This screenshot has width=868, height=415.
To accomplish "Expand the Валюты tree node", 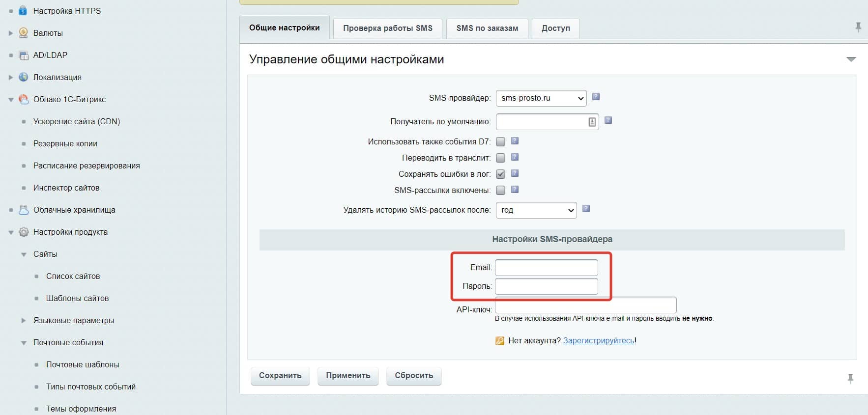I will tap(11, 33).
